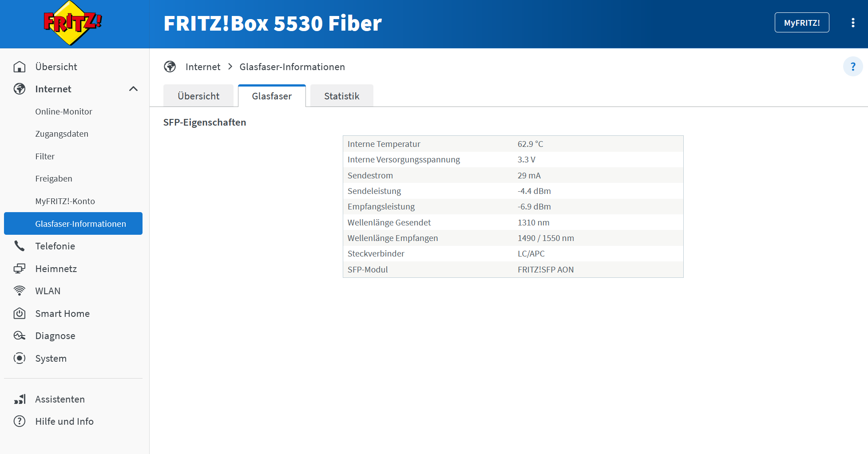The image size is (868, 454).
Task: Click the 3.3 V voltage value
Action: (x=526, y=159)
